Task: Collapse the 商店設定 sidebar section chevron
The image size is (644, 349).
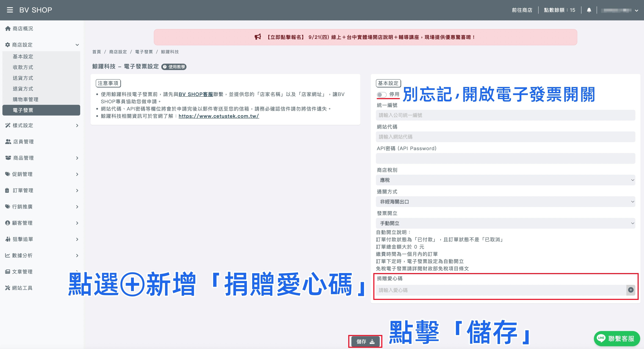Action: (x=77, y=45)
